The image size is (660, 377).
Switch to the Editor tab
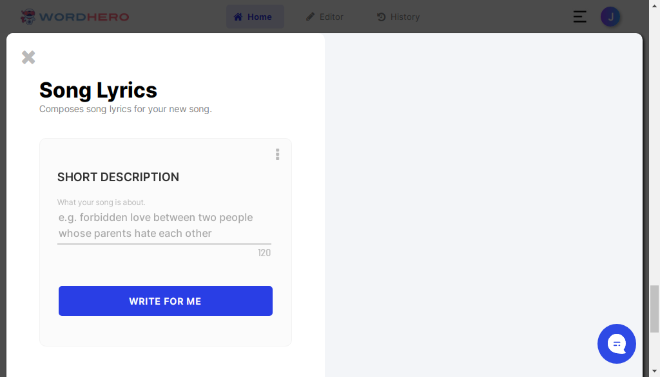325,17
